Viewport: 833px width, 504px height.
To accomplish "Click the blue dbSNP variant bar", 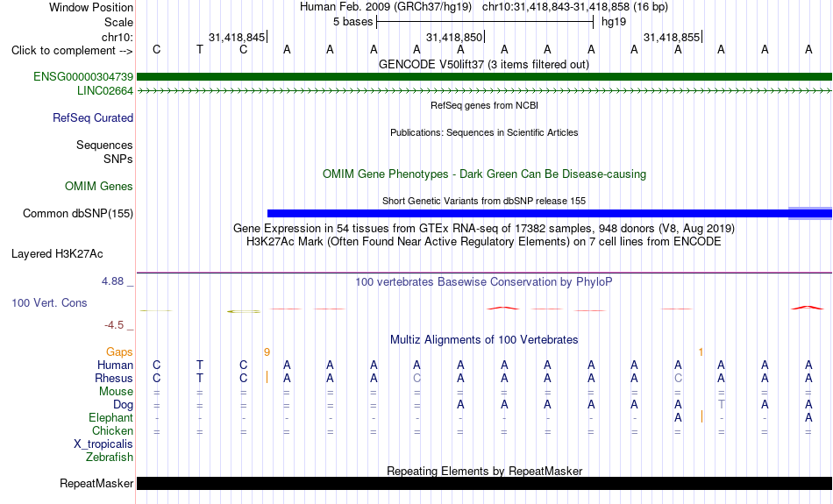I will tap(549, 214).
